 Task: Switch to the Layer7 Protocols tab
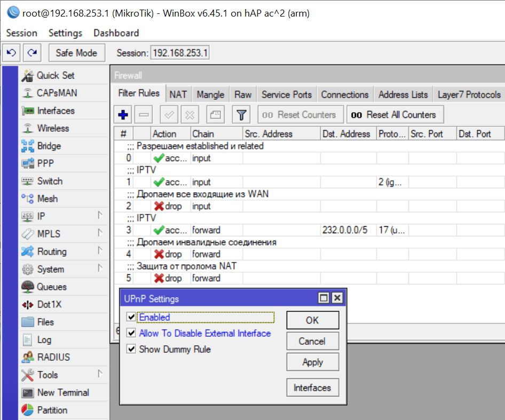[469, 94]
